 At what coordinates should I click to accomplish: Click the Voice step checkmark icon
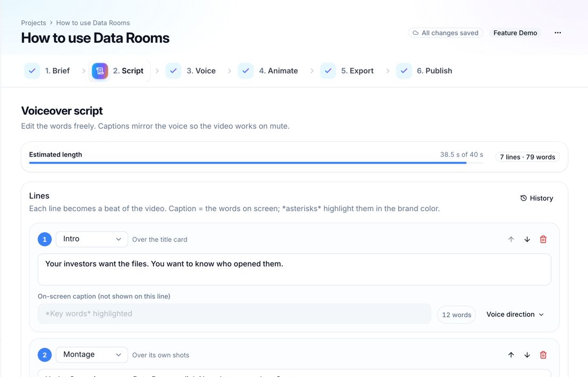(173, 71)
